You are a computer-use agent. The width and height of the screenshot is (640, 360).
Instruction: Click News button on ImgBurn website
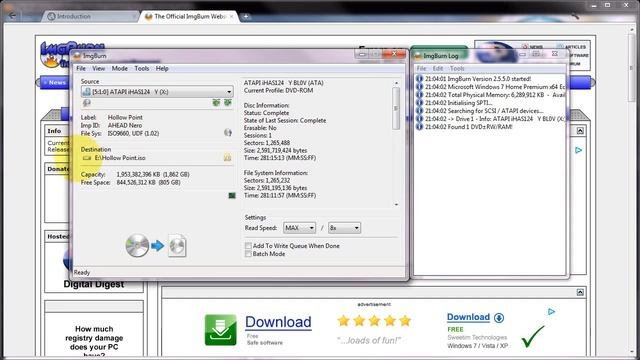(55, 82)
